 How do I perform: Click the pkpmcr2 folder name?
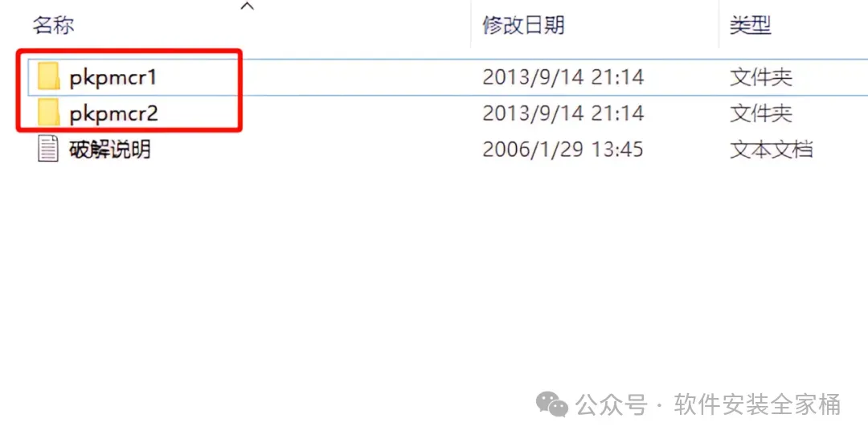(x=113, y=114)
